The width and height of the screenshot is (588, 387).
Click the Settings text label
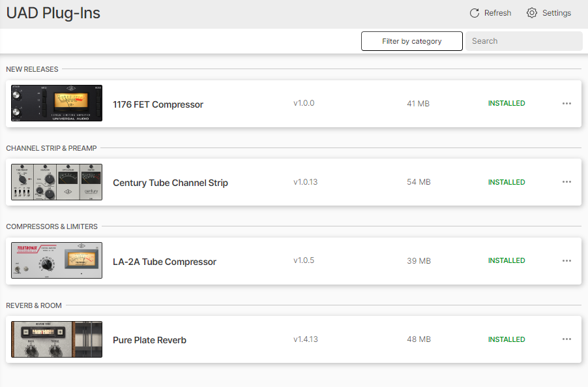tap(556, 13)
